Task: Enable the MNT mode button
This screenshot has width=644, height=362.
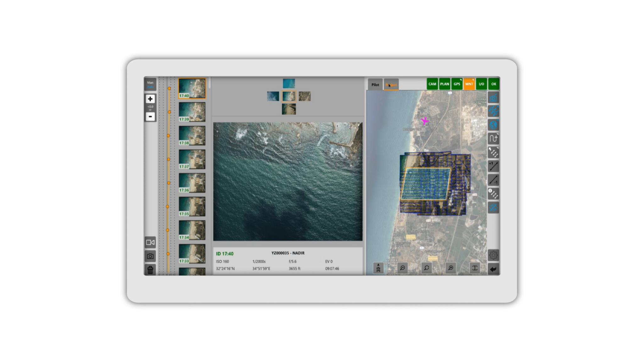Action: point(469,84)
